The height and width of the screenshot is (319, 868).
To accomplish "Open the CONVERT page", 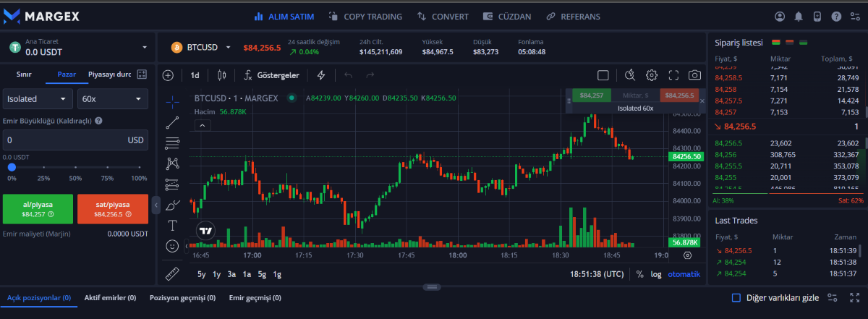I will [x=443, y=16].
